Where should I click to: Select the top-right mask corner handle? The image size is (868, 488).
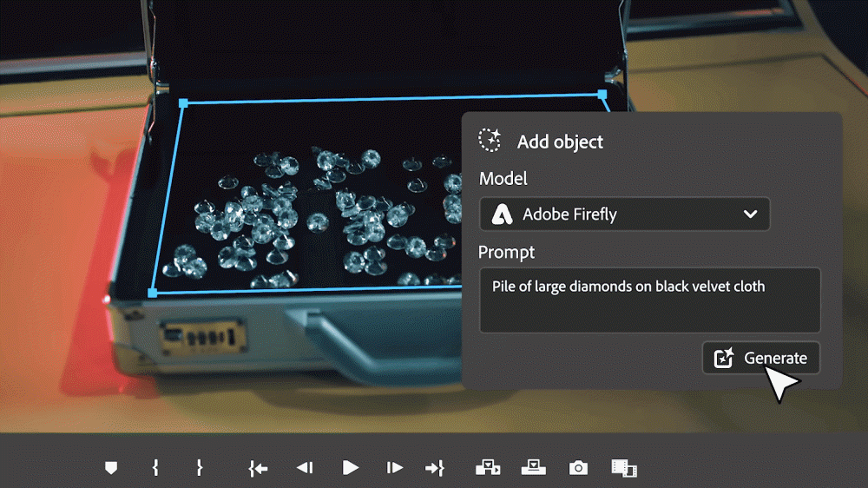coord(602,93)
